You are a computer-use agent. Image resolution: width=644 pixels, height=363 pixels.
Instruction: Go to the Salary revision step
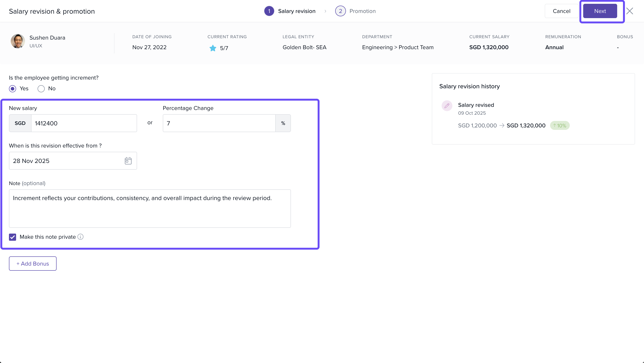coord(290,11)
